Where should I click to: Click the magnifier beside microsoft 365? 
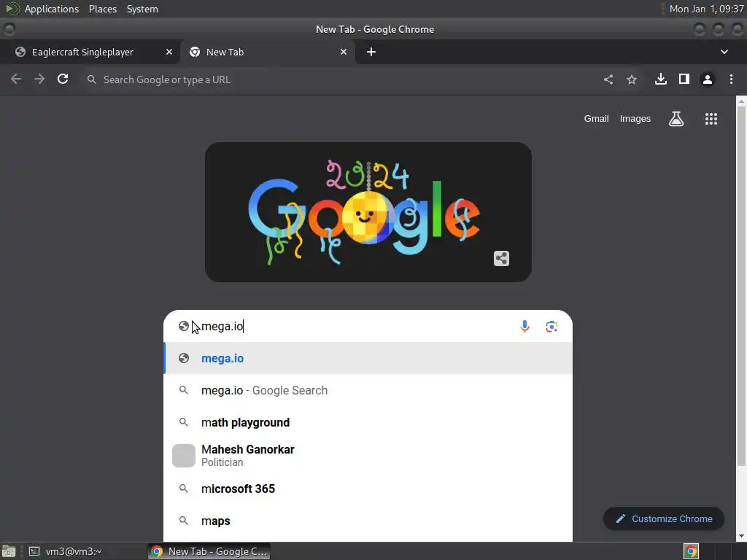click(183, 489)
